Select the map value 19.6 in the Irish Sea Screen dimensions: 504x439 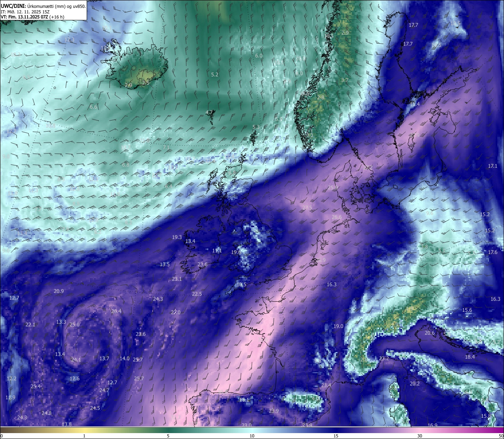(236, 252)
